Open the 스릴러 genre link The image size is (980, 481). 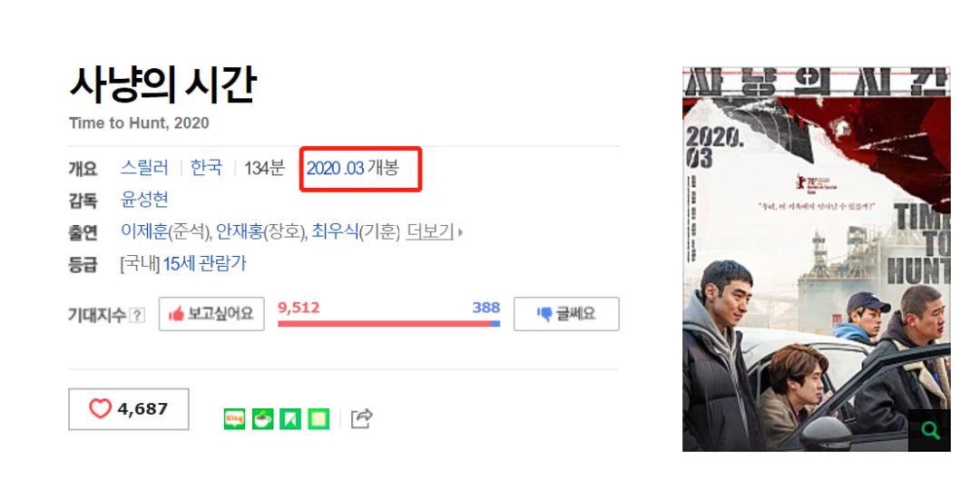144,168
